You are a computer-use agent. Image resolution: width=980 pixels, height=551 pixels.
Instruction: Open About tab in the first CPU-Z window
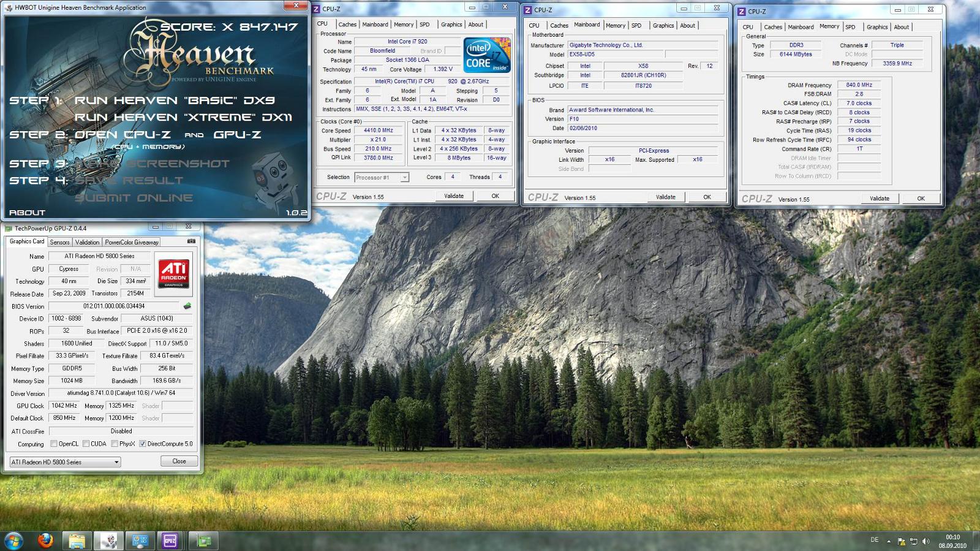476,25
